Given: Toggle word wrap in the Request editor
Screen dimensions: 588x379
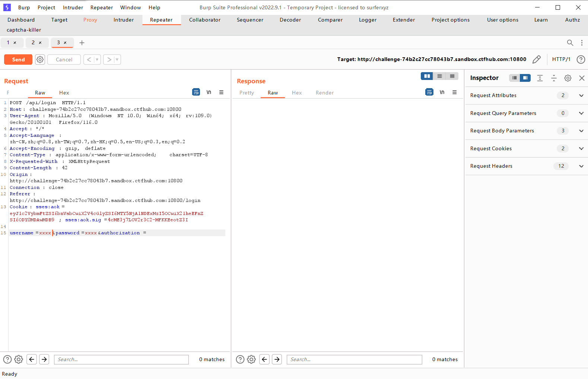Looking at the screenshot, I should click(196, 92).
